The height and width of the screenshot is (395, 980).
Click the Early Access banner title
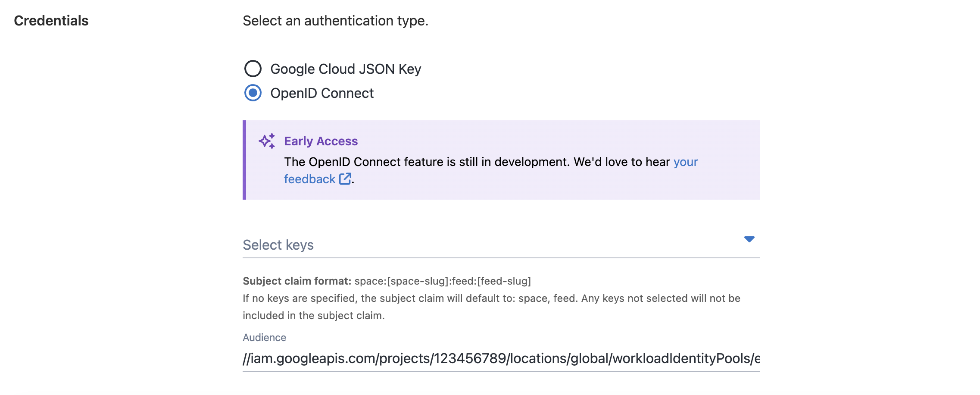(x=321, y=141)
